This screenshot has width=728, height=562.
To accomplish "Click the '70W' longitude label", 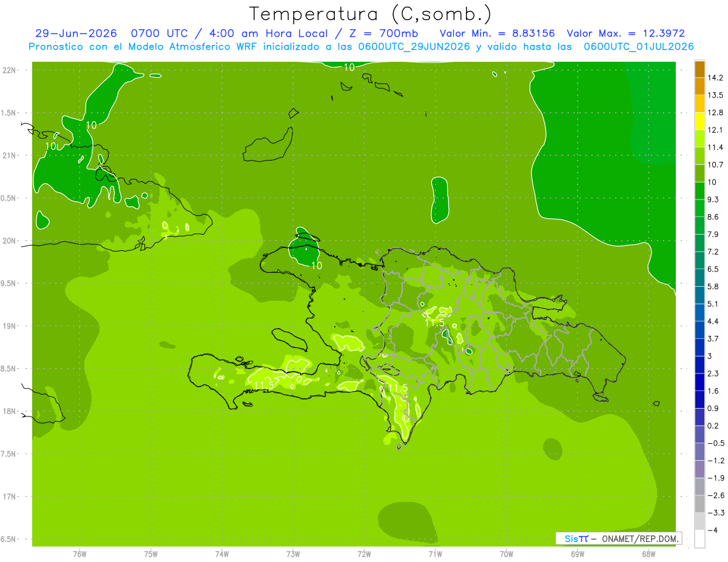I will [x=507, y=554].
